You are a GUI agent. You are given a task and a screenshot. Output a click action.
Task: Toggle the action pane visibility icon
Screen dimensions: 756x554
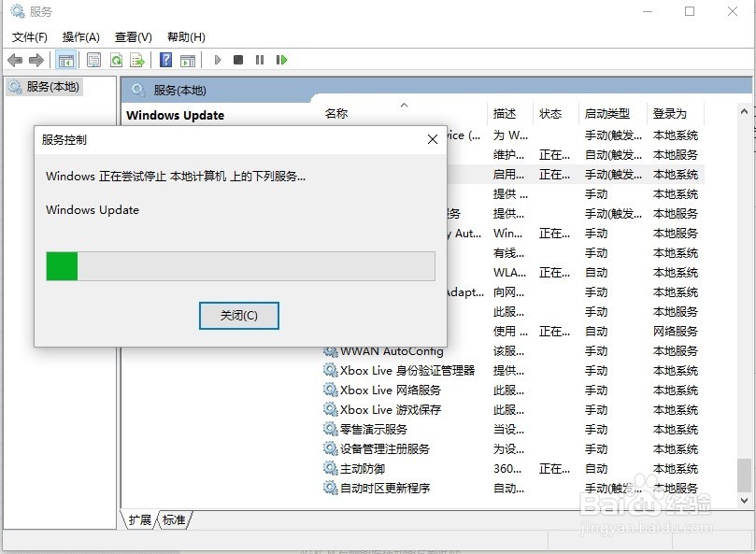point(189,59)
